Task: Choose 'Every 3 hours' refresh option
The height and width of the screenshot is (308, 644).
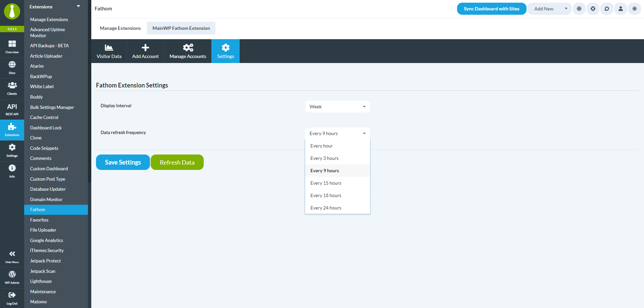Action: (338, 158)
